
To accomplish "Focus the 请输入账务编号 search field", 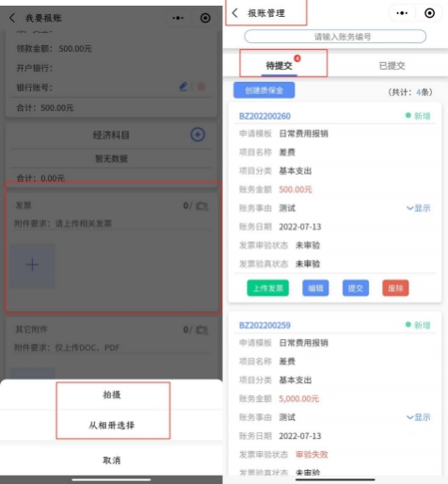I will pos(335,37).
